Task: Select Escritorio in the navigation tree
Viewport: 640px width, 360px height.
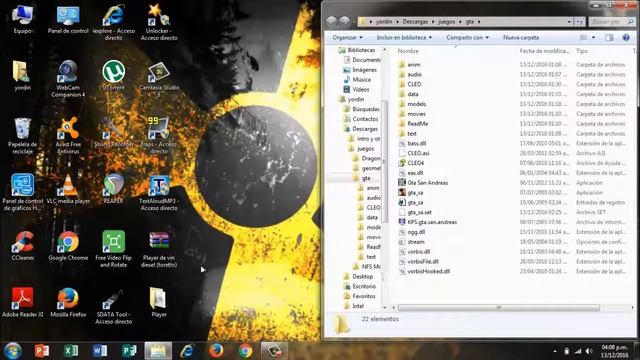Action: point(364,287)
